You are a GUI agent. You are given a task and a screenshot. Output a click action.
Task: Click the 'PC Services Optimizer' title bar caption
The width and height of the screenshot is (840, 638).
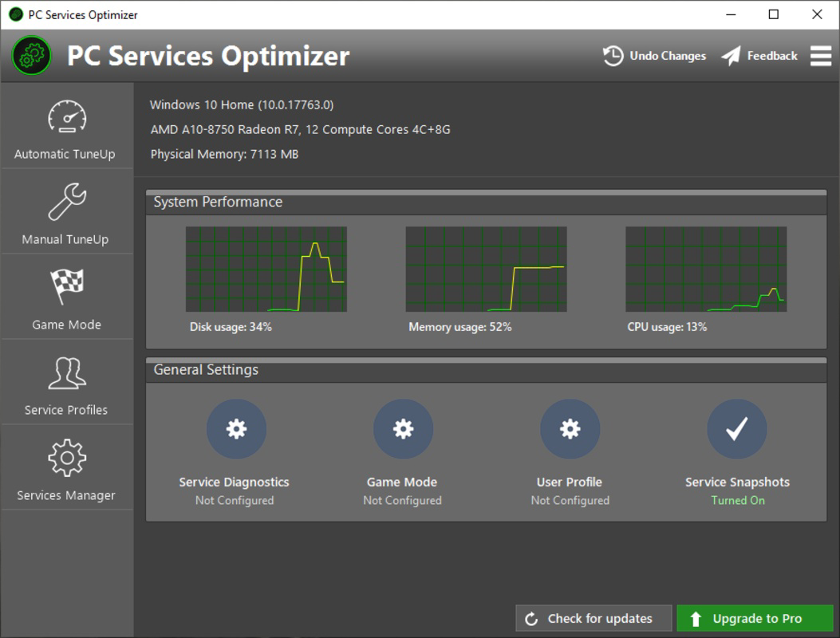(83, 15)
